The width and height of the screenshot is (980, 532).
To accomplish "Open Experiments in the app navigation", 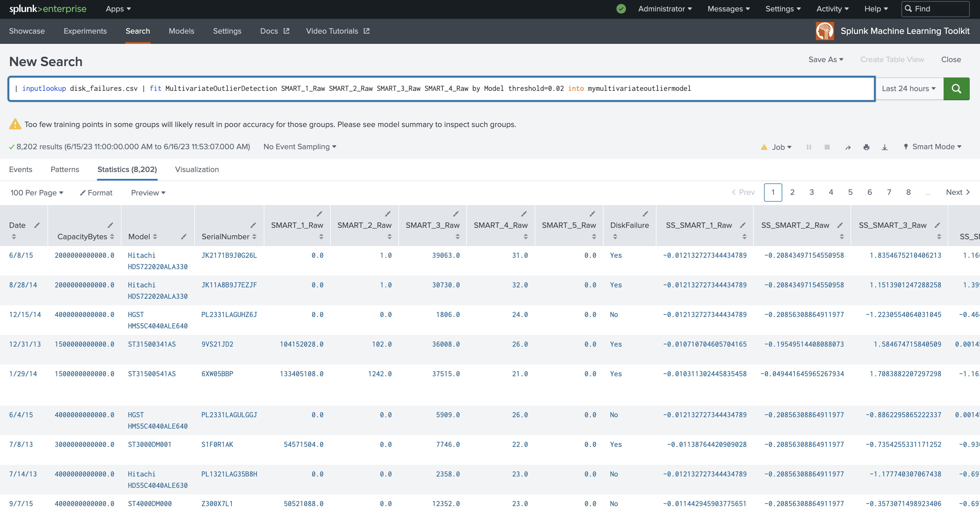I will point(85,31).
